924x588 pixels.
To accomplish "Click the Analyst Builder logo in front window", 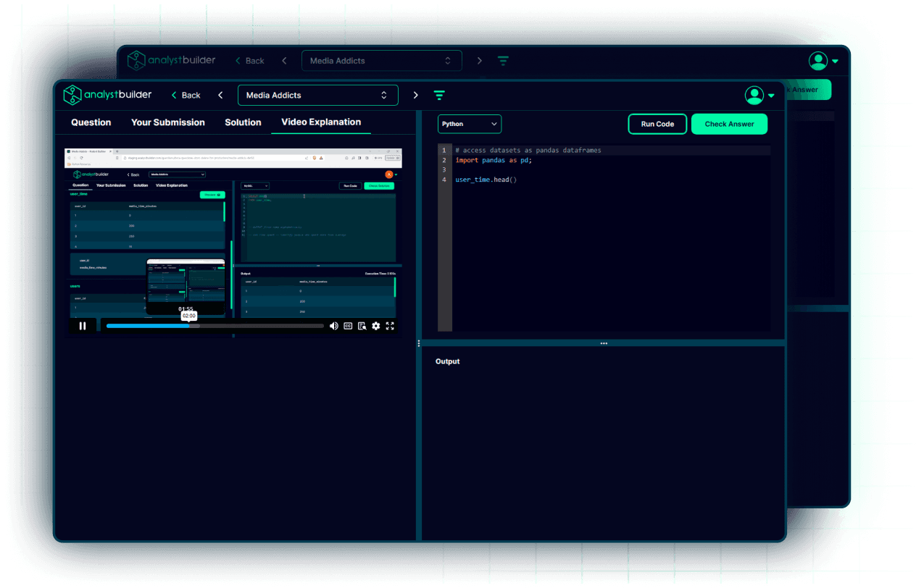I will coord(107,95).
